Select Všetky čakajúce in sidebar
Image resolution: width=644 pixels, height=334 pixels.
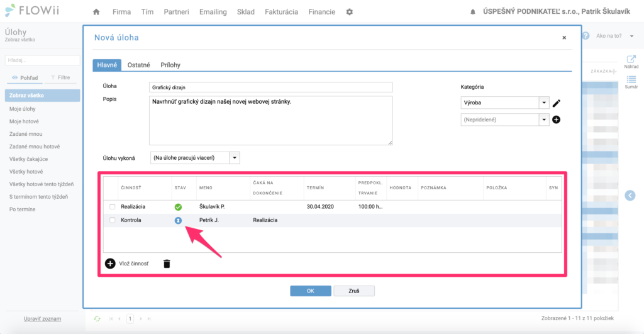[29, 159]
